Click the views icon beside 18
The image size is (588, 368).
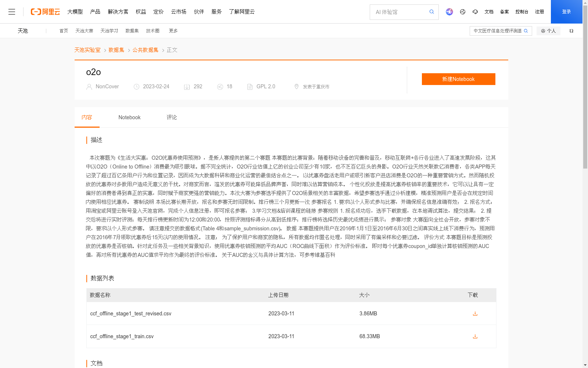[220, 87]
